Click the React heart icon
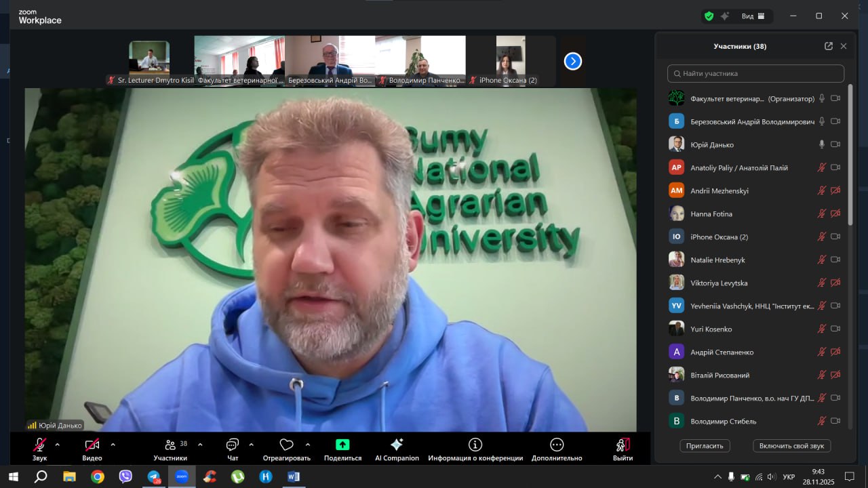The height and width of the screenshot is (488, 868). [286, 445]
